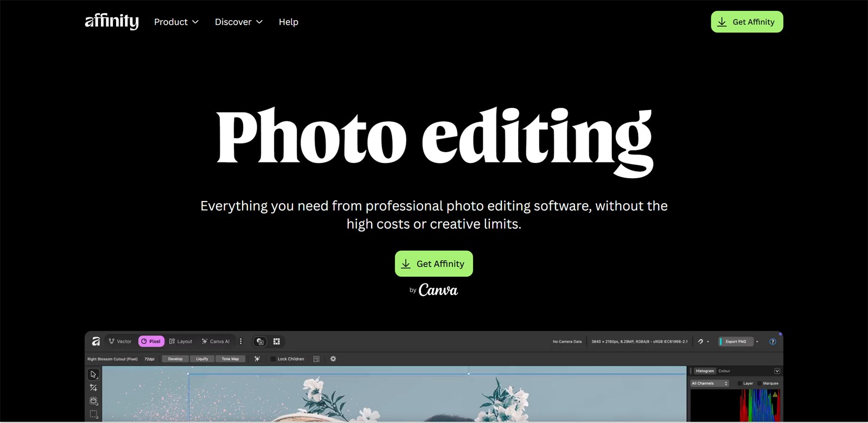Enable the Lock Children checkbox
868x423 pixels.
[273, 359]
